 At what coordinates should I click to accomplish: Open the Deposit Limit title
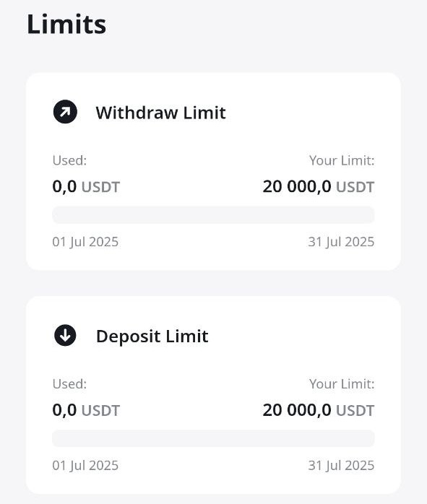tap(152, 336)
